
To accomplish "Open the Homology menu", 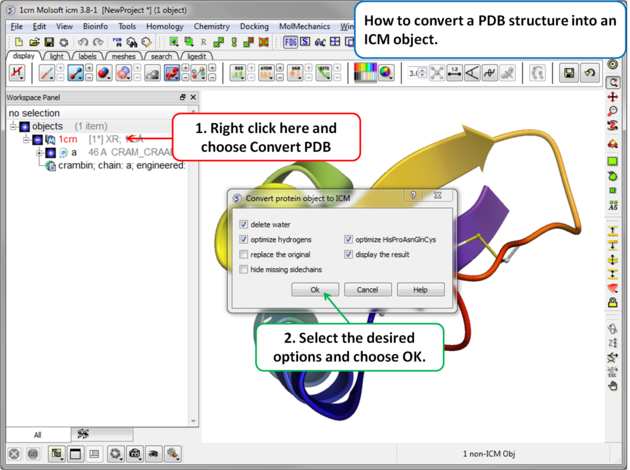I will [165, 27].
